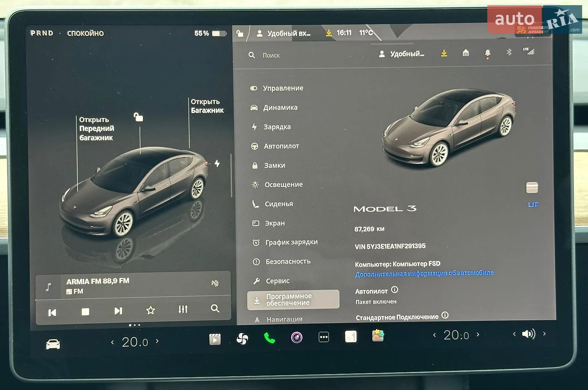
Task: Open the green Phone app
Action: click(x=269, y=338)
